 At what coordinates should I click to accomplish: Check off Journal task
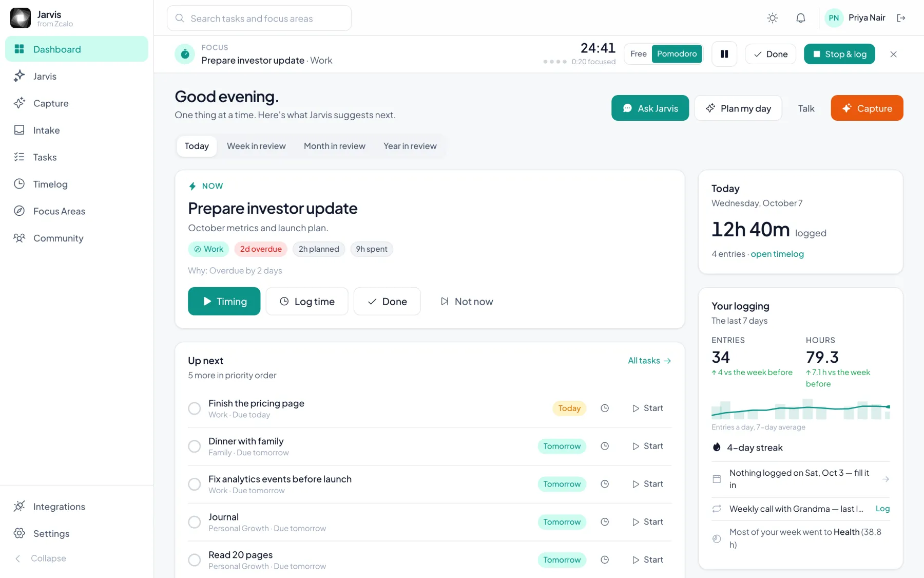195,522
